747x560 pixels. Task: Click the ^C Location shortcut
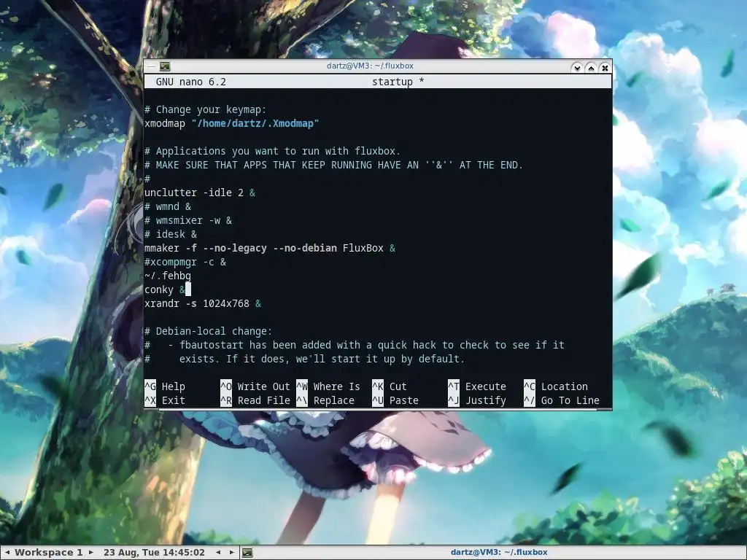(556, 386)
